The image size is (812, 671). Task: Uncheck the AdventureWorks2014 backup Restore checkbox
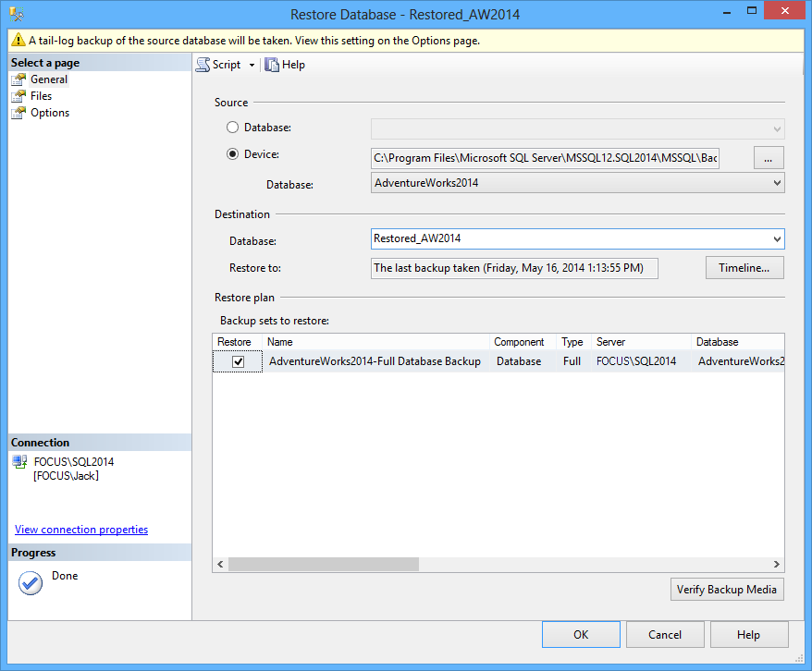pyautogui.click(x=239, y=361)
